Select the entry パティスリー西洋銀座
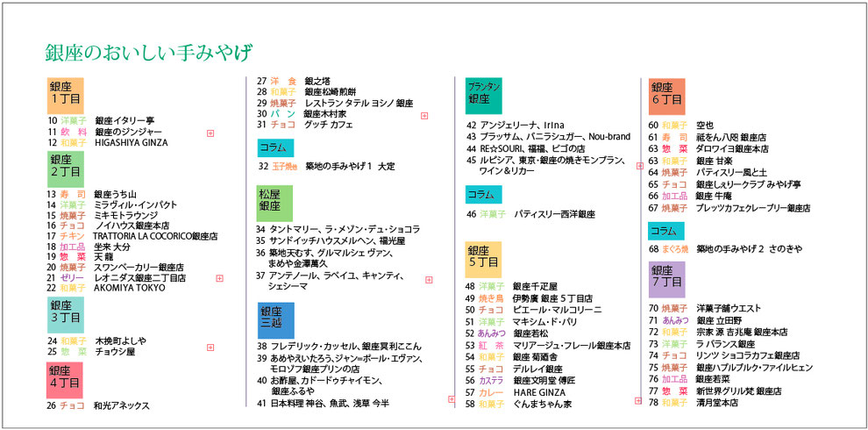Viewport: 868px width, 430px height. 555,213
